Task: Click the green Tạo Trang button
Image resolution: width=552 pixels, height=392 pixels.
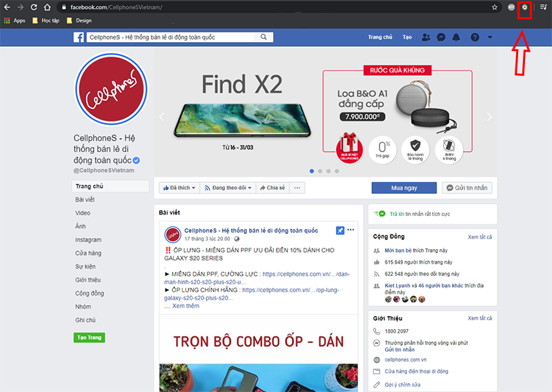Action: (x=89, y=337)
